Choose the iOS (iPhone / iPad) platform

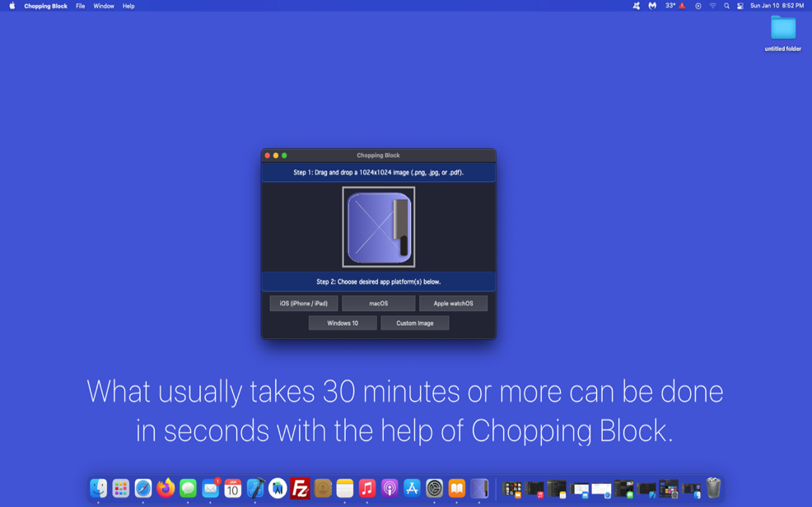pos(303,303)
